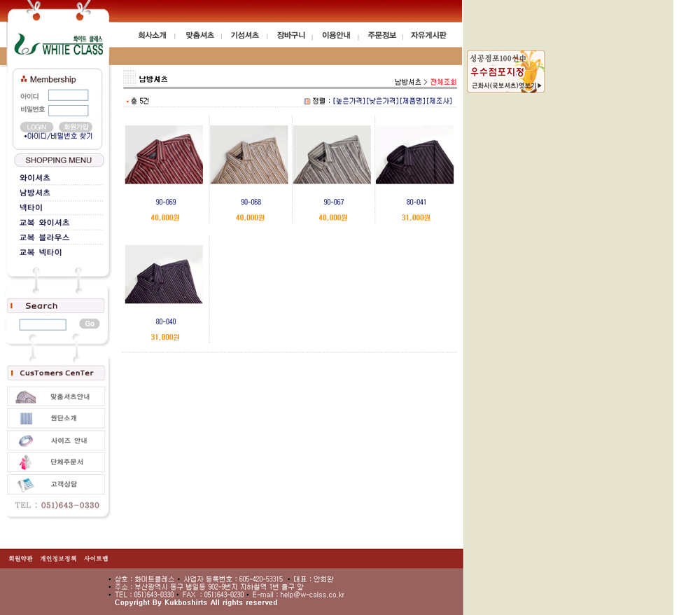Select 자유게시판 in the top menu
Viewport: 700px width, 615px height.
click(428, 35)
